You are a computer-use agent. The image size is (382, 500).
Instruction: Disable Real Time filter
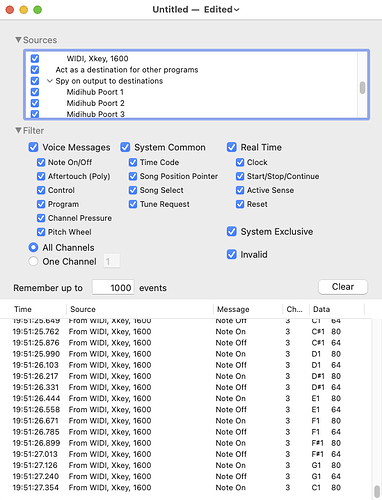click(x=232, y=147)
